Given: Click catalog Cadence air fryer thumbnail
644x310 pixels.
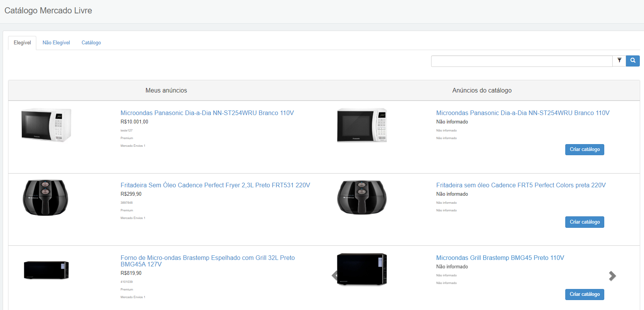Looking at the screenshot, I should click(x=362, y=198).
